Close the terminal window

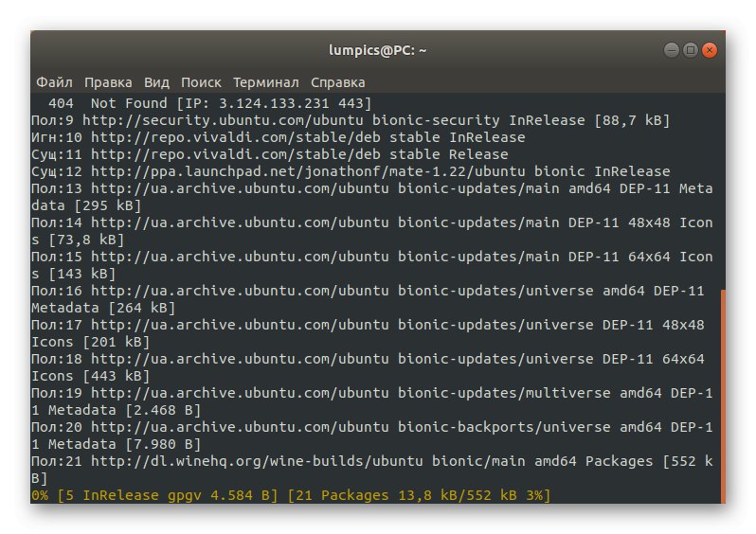click(710, 49)
